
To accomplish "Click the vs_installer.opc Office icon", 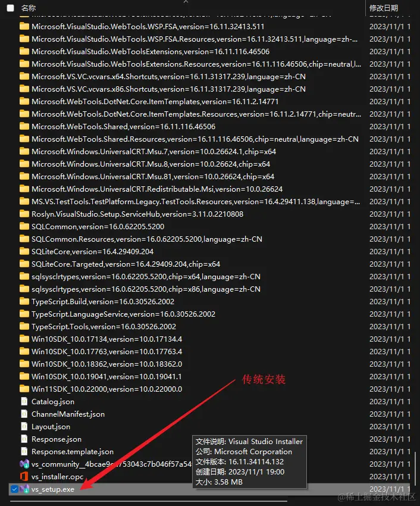I will coord(24,476).
